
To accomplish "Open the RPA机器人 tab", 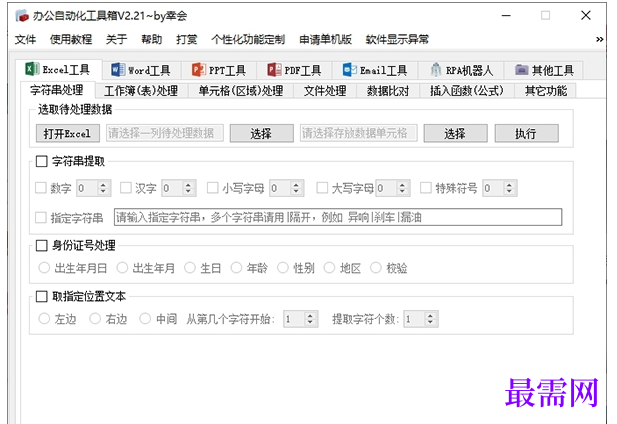I will tap(461, 70).
